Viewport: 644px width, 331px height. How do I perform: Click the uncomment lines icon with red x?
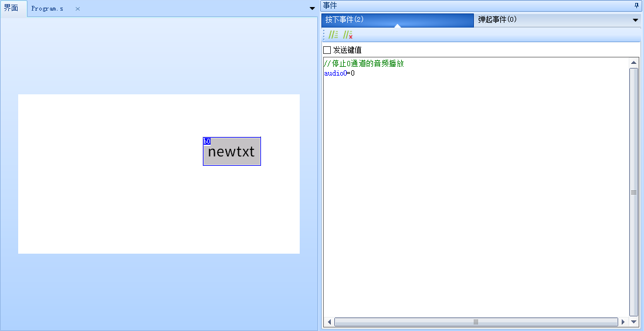348,35
